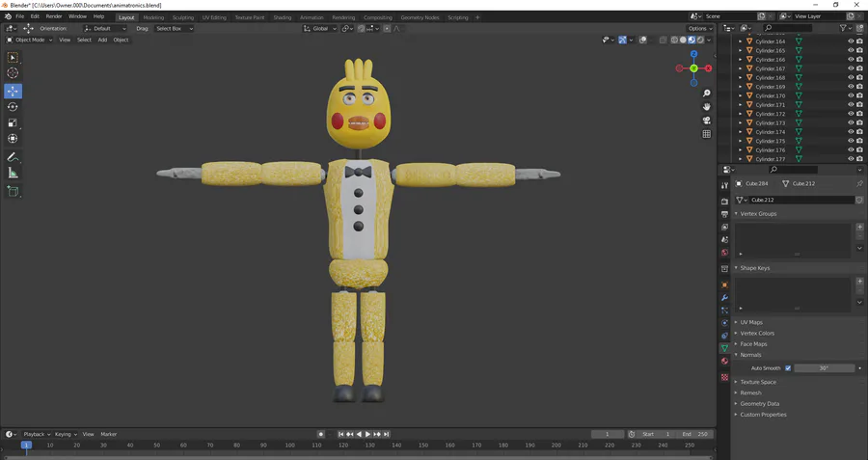Toggle camera view with the camera icon
Viewport: 868px width, 460px height.
706,121
